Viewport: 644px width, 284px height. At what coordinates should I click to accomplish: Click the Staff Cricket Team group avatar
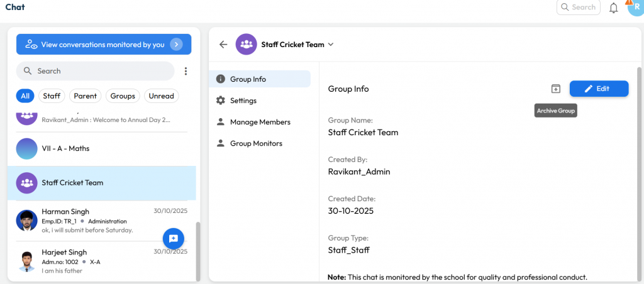point(246,44)
